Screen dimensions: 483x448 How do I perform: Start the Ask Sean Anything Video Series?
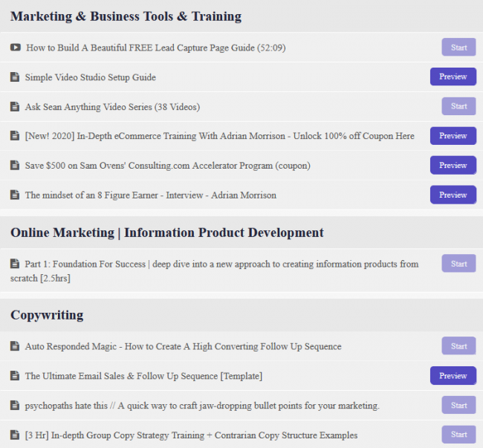[x=458, y=106]
